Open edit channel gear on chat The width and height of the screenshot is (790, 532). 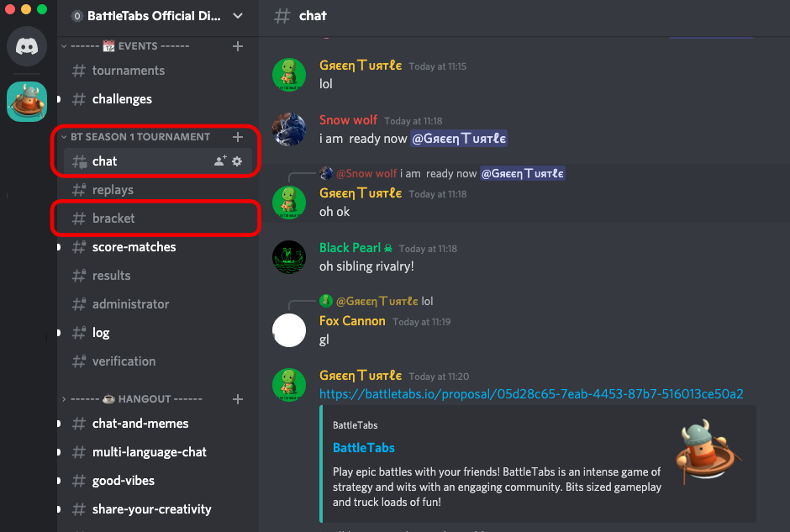[x=237, y=161]
